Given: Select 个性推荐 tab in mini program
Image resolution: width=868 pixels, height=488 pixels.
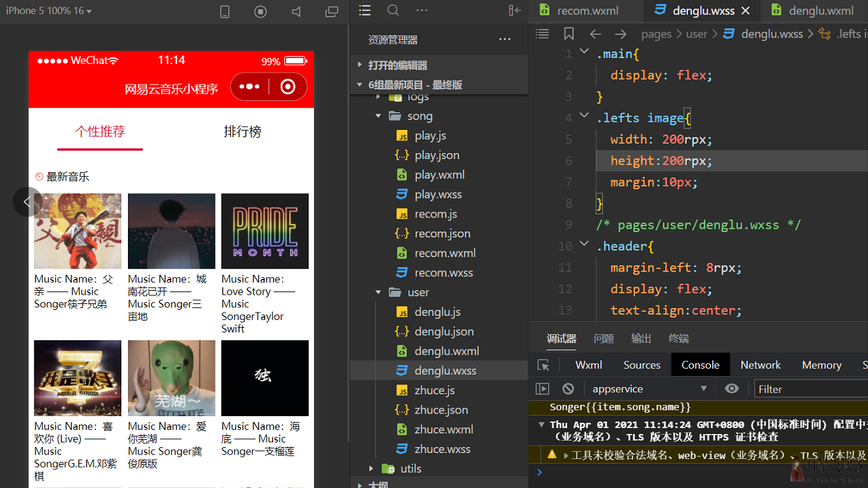Looking at the screenshot, I should click(x=100, y=131).
